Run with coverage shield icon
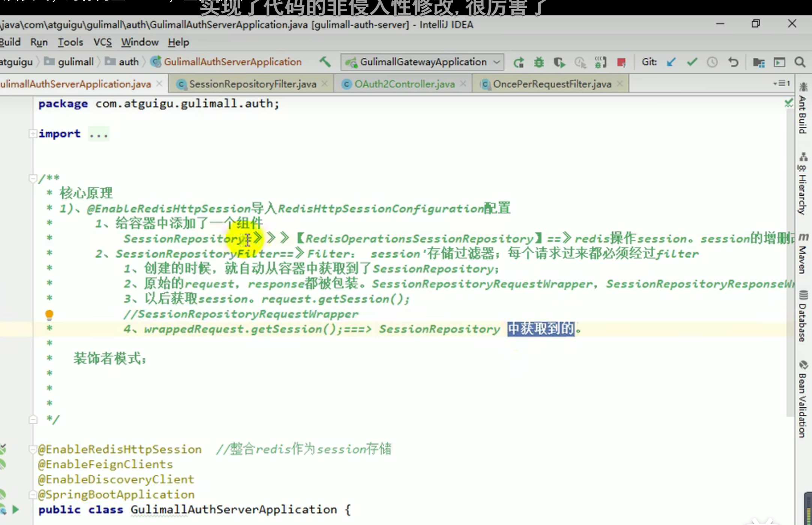The width and height of the screenshot is (812, 525). [x=559, y=62]
